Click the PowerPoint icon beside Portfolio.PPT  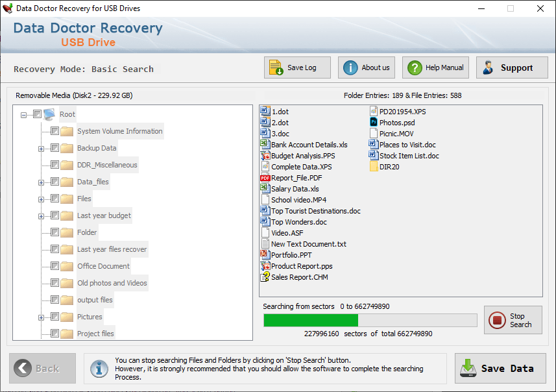(x=265, y=254)
